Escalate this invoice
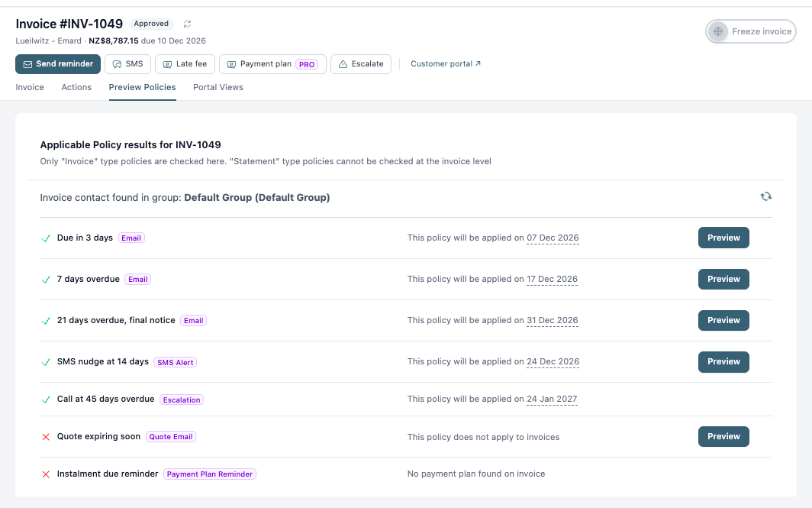Screen dimensions: 812x508 [361, 64]
